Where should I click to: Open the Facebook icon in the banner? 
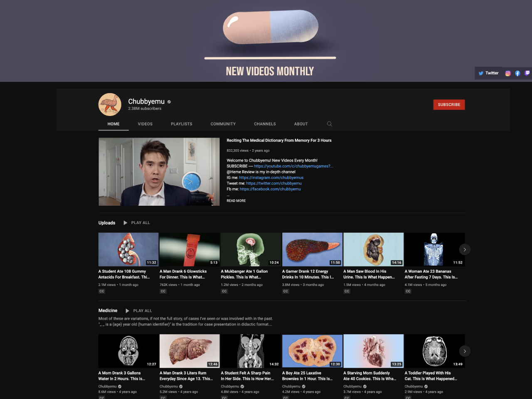[x=517, y=73]
